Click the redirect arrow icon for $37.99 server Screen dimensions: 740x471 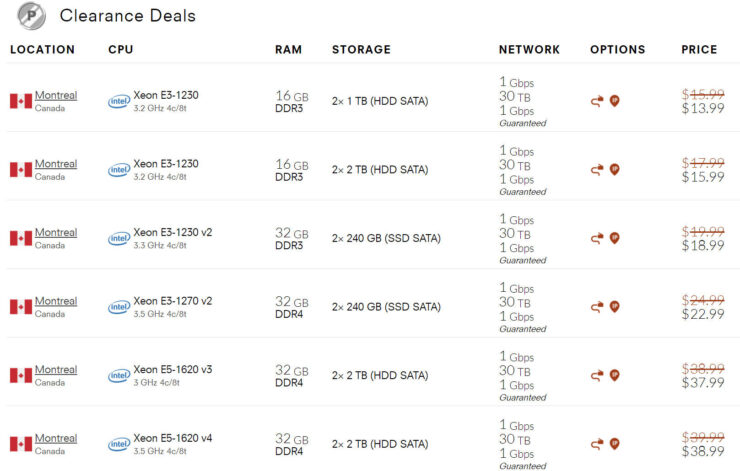[x=597, y=376]
